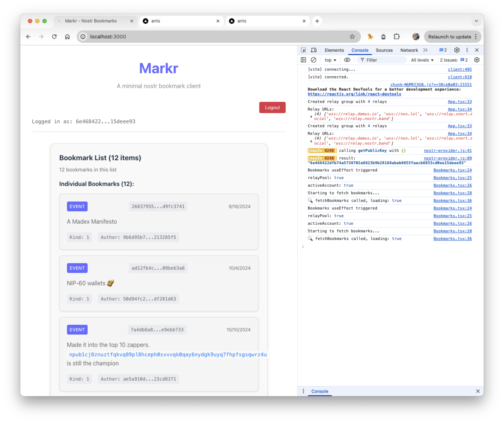Open the react-devtools hyperlink
The image size is (504, 423).
coord(354,94)
